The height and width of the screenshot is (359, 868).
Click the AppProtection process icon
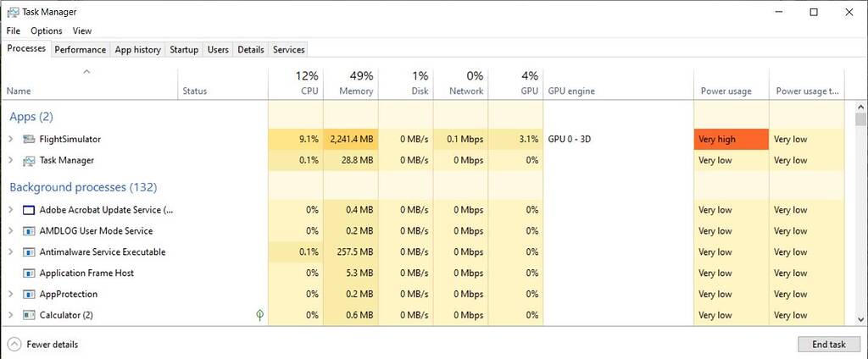(30, 295)
